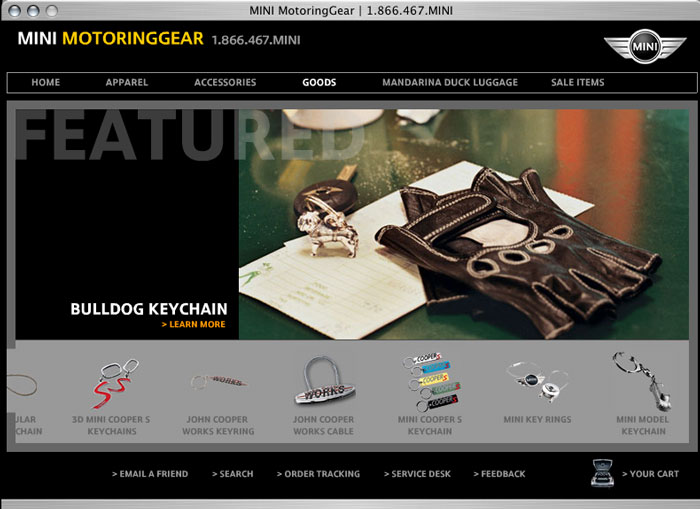Select the MINI Key Rings image
This screenshot has height=509, width=700.
(537, 382)
